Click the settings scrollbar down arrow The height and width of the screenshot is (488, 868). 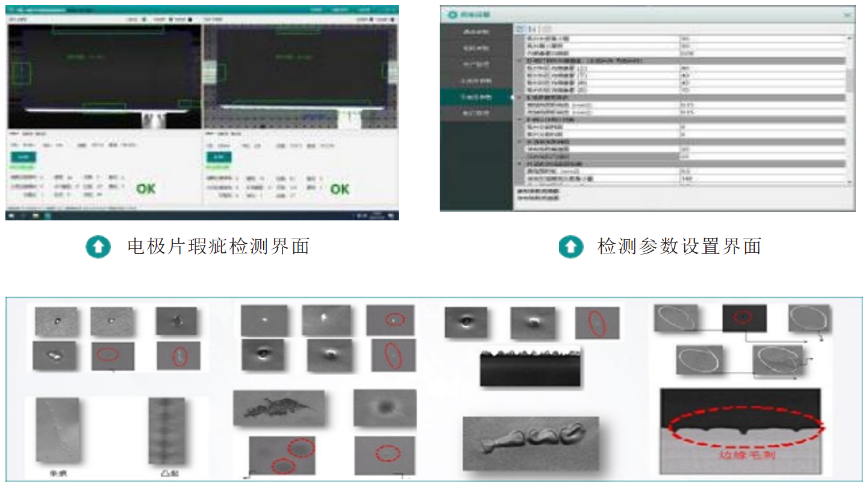[849, 182]
